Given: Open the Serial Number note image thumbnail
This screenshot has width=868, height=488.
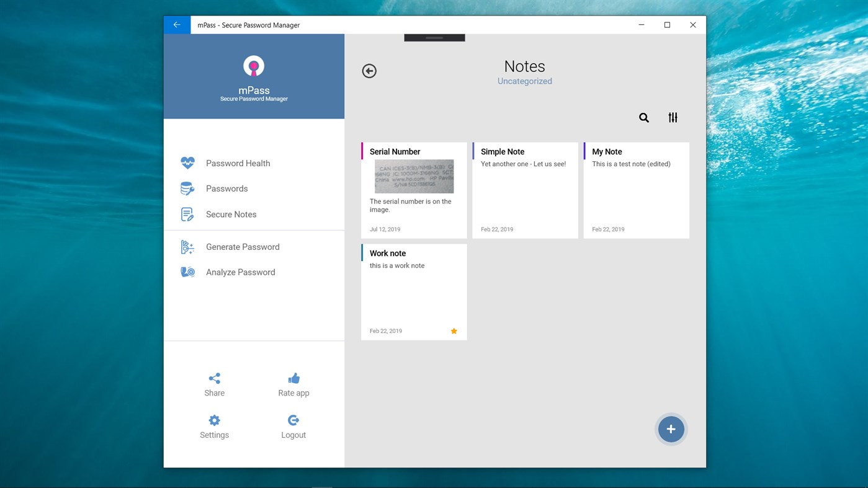Looking at the screenshot, I should pos(414,177).
